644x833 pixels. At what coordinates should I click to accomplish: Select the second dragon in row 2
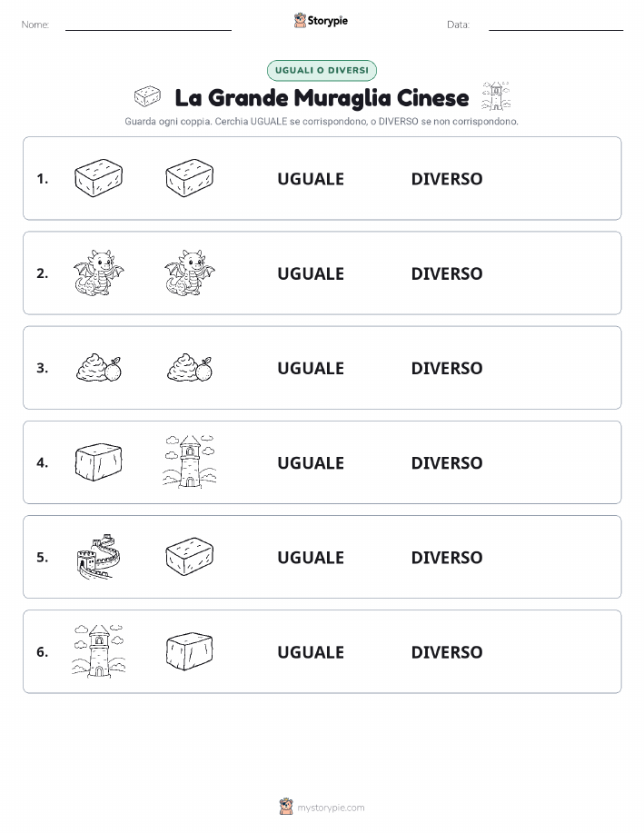(190, 273)
